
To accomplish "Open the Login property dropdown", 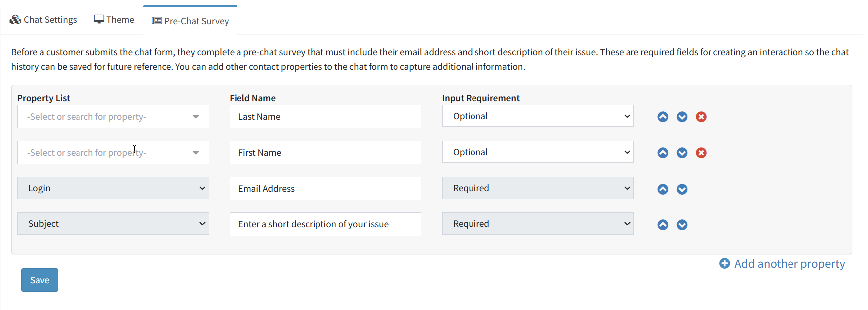I will [x=113, y=188].
